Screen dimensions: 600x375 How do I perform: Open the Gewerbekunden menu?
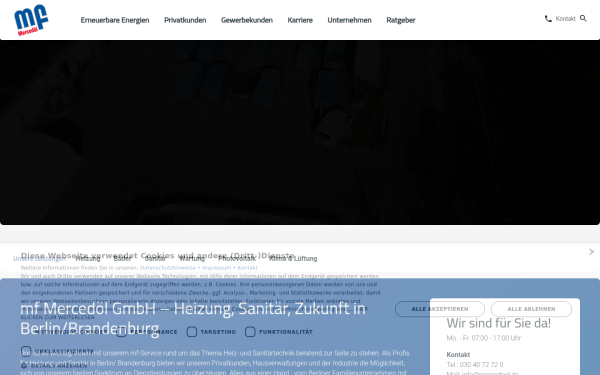point(247,20)
